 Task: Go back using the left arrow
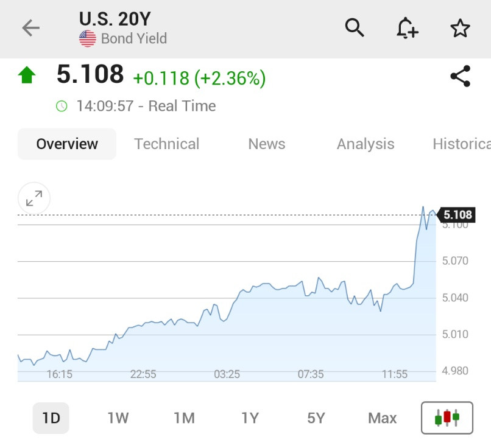pos(30,28)
